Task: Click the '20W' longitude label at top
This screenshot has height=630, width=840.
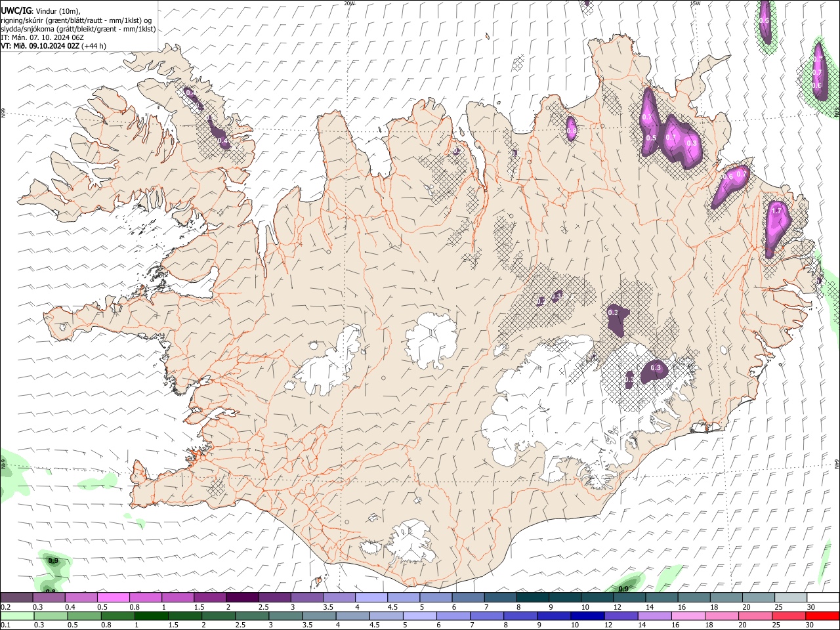Action: [349, 3]
